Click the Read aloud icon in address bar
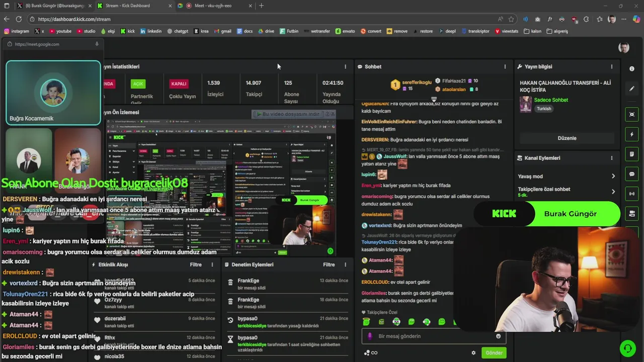The height and width of the screenshot is (362, 644). (500, 19)
